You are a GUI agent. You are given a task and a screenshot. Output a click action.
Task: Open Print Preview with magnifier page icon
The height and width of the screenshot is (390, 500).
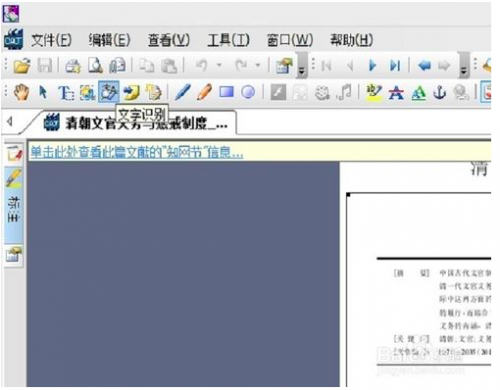point(95,65)
